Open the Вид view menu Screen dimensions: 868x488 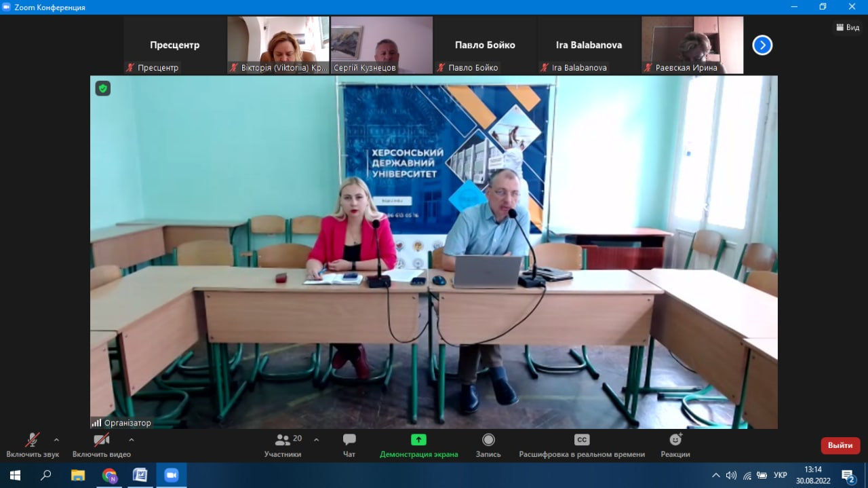848,27
